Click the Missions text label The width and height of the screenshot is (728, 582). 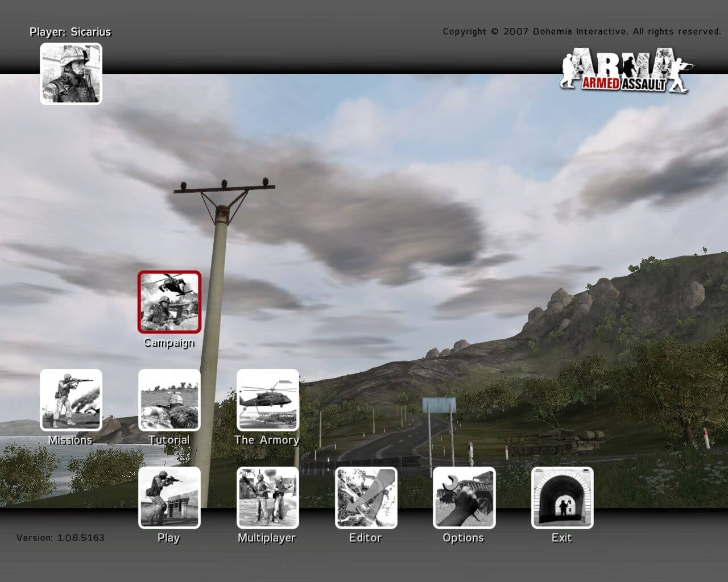(x=71, y=440)
